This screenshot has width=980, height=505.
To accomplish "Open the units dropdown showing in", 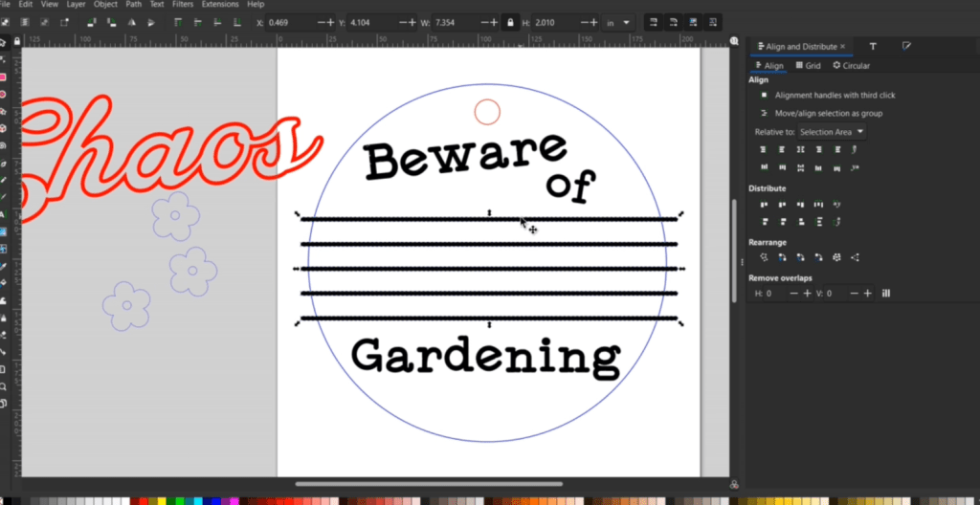I will 617,22.
